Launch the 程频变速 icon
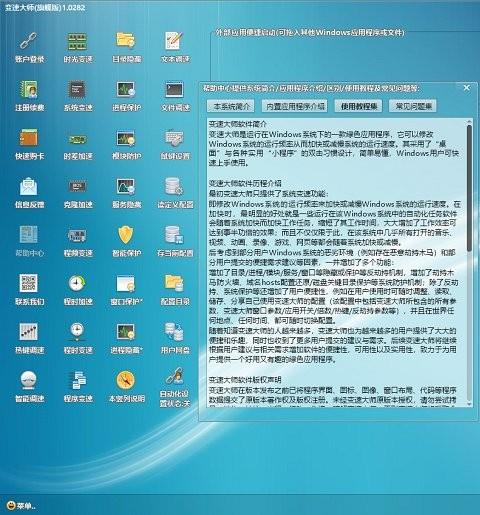 [78, 235]
